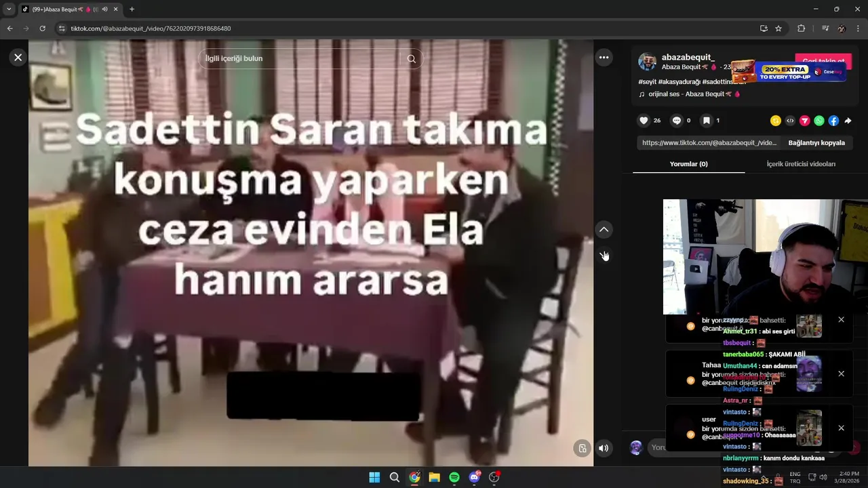This screenshot has height=488, width=868.
Task: Open Spotify from the taskbar
Action: tap(454, 477)
